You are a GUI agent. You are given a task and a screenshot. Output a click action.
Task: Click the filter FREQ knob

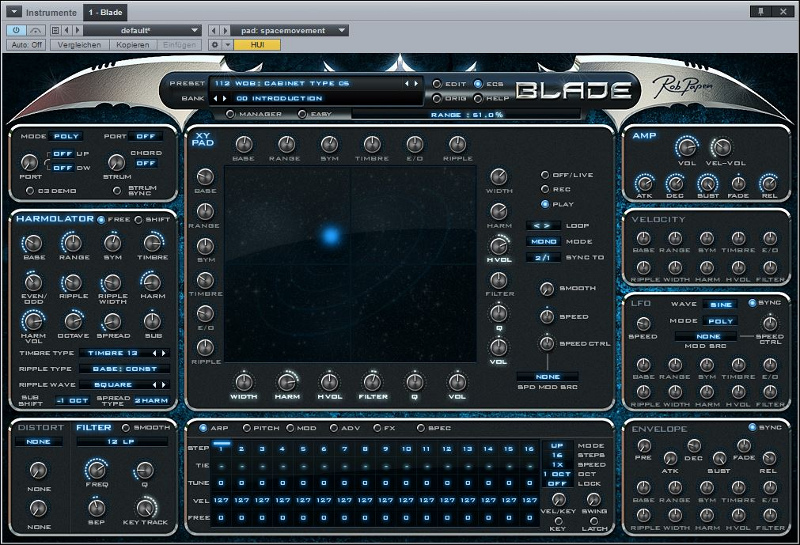(x=96, y=469)
